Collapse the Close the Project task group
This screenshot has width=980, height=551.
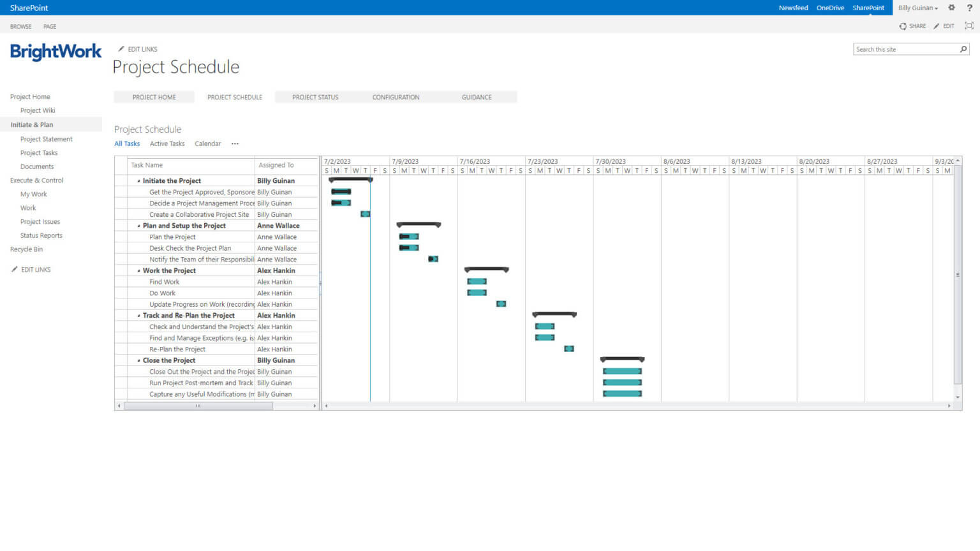point(138,360)
